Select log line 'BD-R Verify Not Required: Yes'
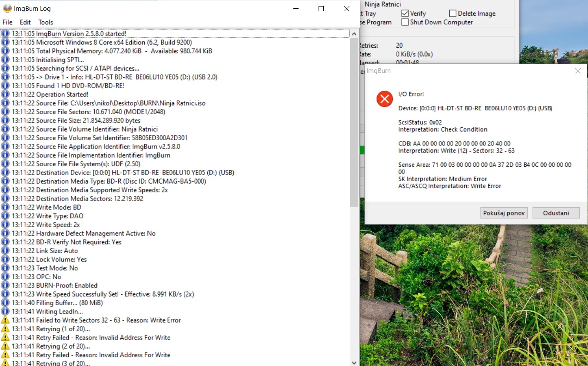Viewport: 588px width, 366px height. [175, 242]
